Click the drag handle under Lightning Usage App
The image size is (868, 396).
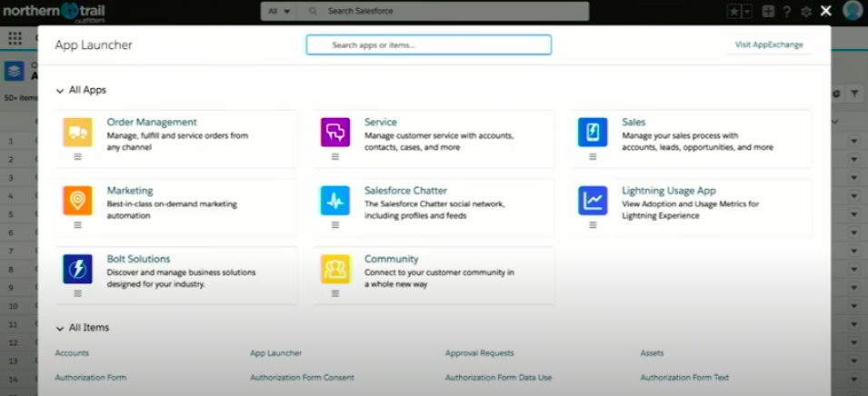coord(593,225)
